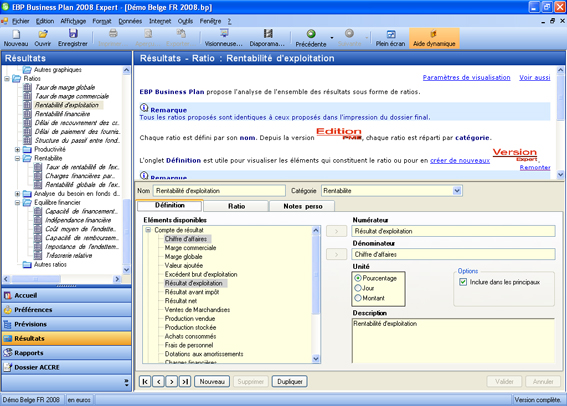
Task: Open the Affichage menu
Action: coord(73,21)
